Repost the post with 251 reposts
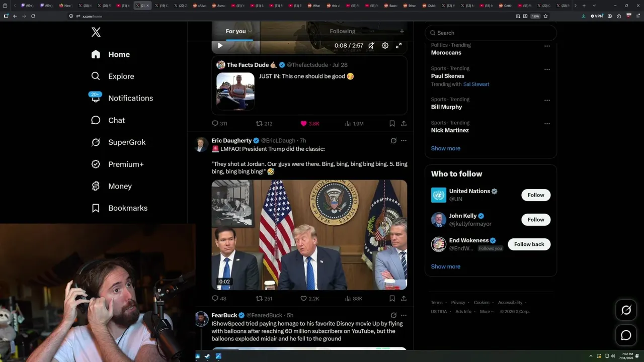This screenshot has width=644, height=362. tap(264, 298)
